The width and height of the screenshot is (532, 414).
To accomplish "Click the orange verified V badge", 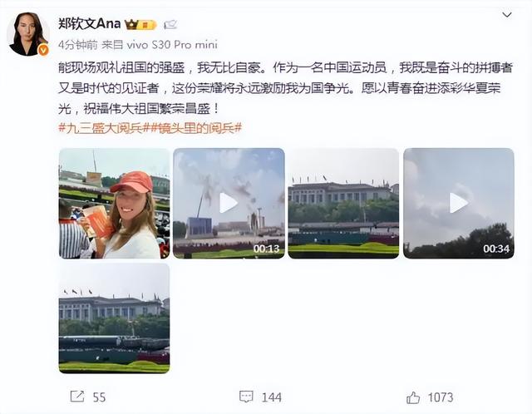I will [x=43, y=50].
